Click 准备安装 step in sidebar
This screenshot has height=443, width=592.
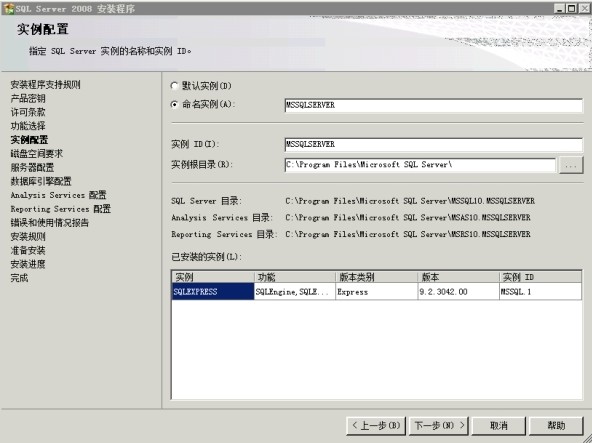(x=28, y=250)
